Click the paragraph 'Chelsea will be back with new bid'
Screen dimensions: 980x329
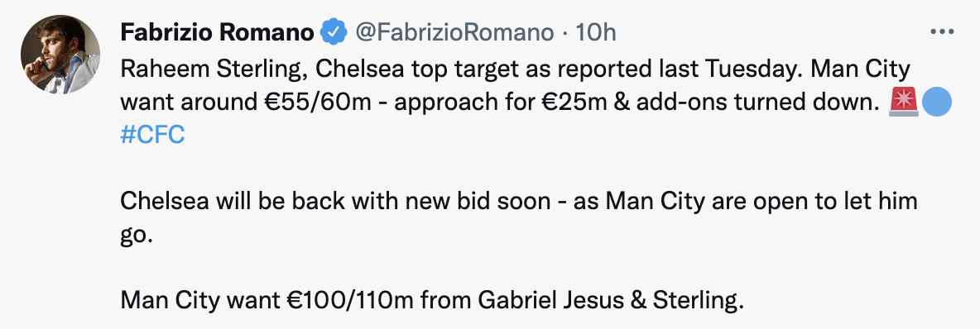518,218
